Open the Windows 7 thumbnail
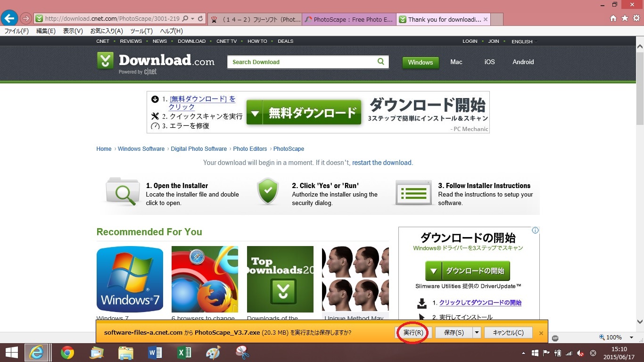This screenshot has width=644, height=362. (130, 279)
